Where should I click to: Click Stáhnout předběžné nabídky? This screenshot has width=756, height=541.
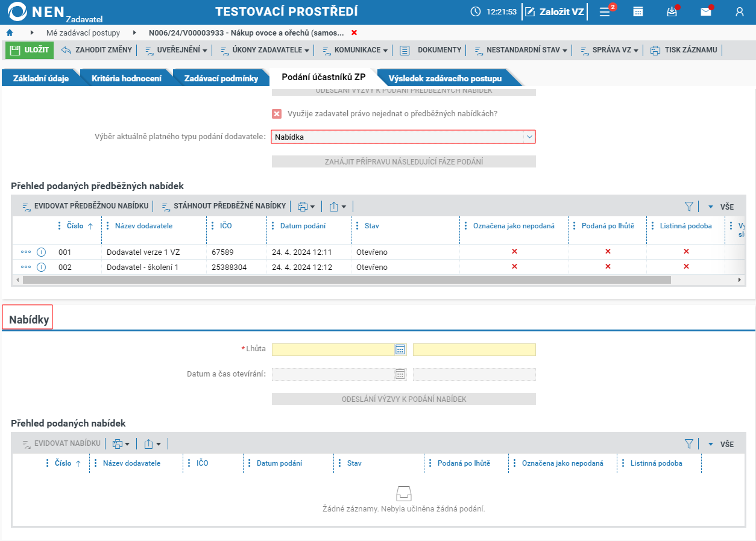[223, 206]
